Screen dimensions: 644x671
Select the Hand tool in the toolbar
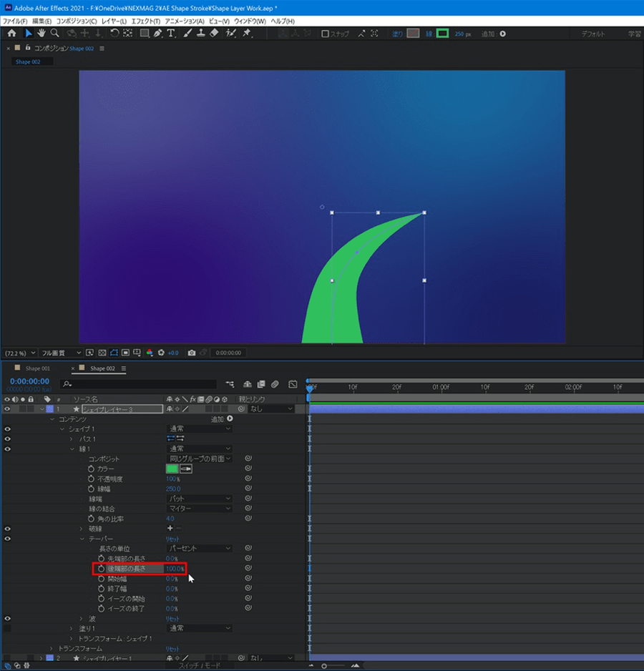pos(42,34)
